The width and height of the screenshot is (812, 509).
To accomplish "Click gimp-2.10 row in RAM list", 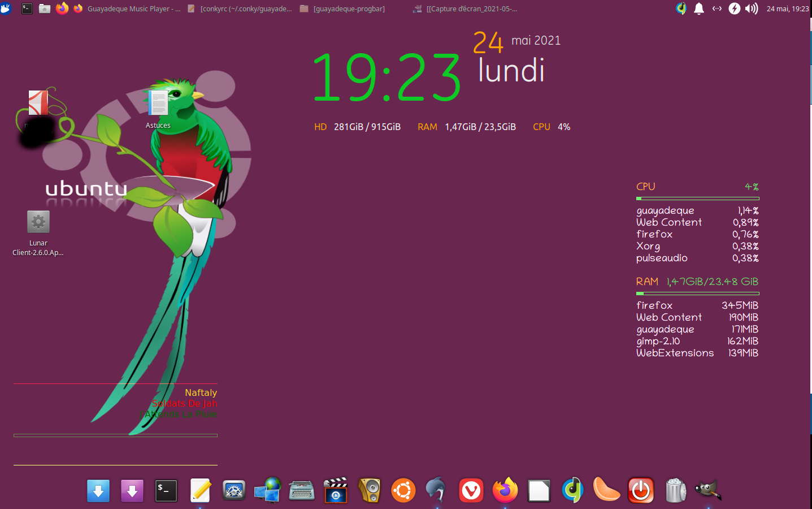I will (x=697, y=341).
